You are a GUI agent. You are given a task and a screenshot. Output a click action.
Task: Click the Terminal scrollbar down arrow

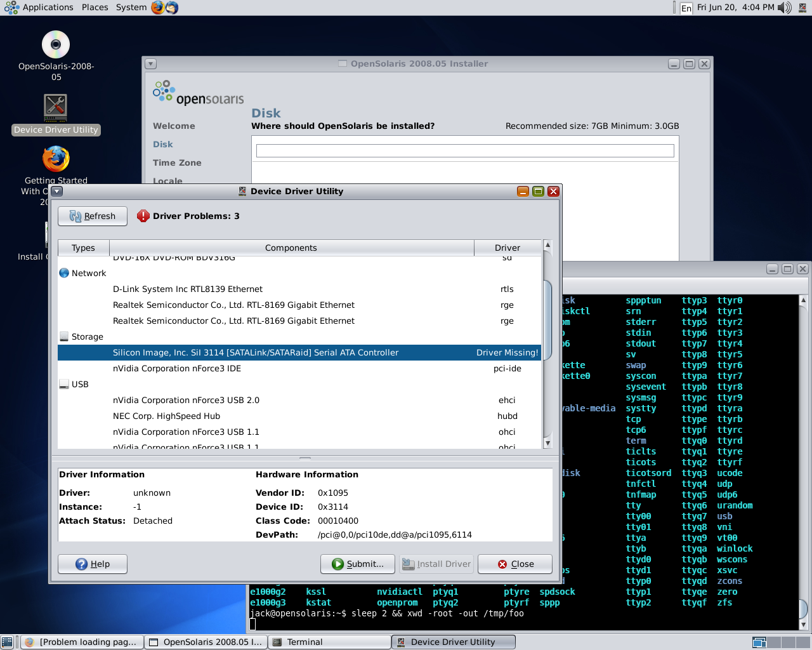[x=802, y=625]
